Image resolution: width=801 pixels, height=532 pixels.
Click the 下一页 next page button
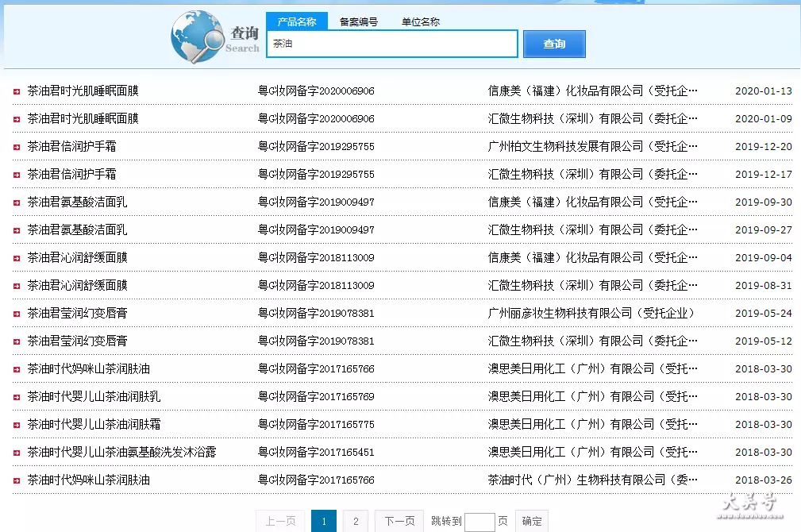[x=399, y=521]
